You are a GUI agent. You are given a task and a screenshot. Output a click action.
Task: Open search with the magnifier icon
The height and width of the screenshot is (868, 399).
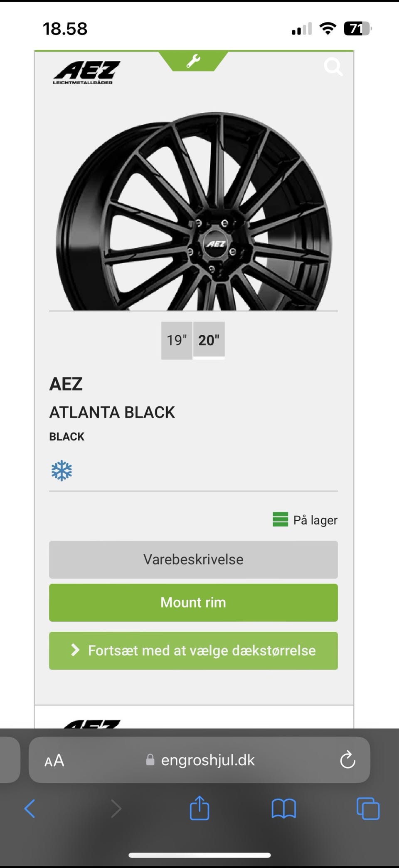(x=333, y=67)
